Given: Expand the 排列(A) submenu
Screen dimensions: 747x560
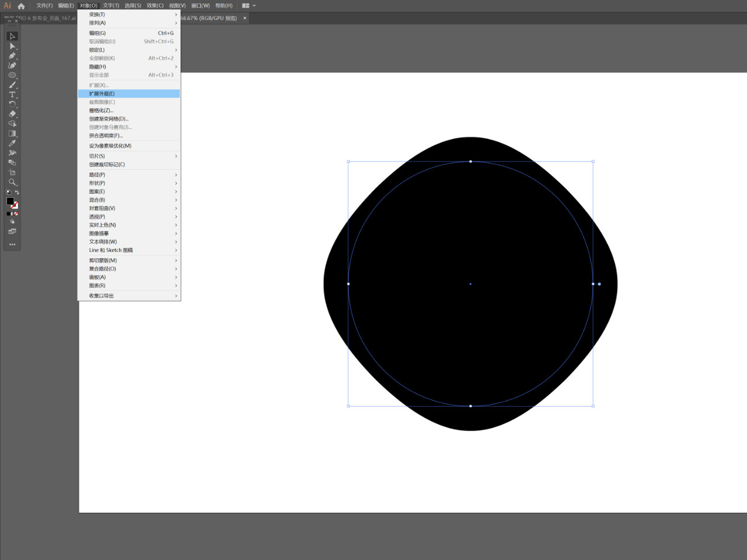Looking at the screenshot, I should (129, 23).
